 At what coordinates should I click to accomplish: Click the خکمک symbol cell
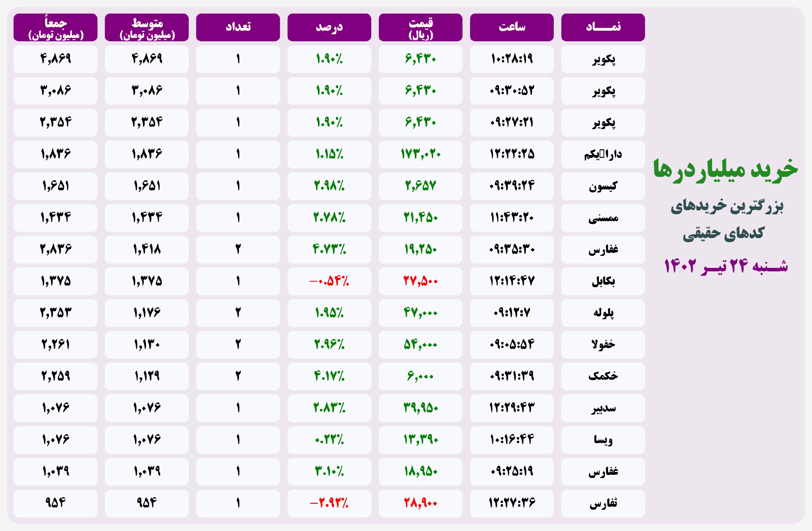pyautogui.click(x=603, y=377)
